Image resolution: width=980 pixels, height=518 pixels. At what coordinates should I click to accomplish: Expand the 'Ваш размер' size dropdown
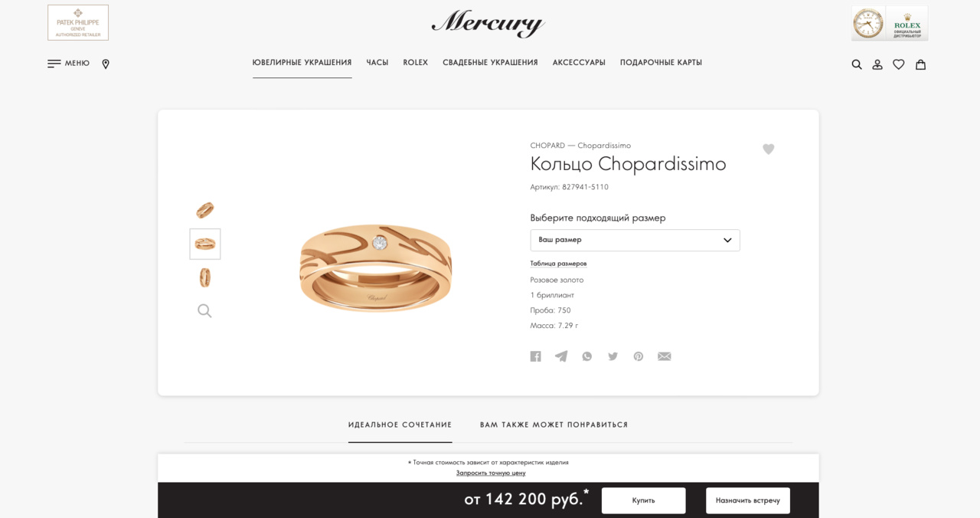coord(635,240)
